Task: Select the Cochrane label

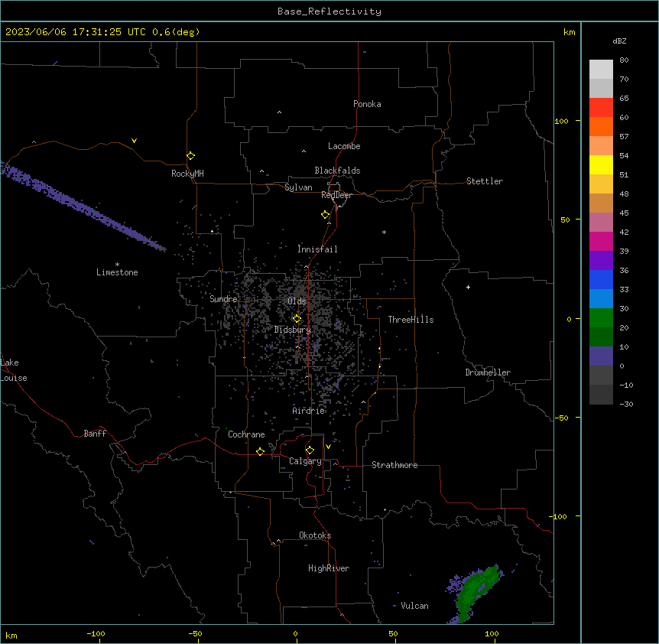Action: (x=246, y=434)
